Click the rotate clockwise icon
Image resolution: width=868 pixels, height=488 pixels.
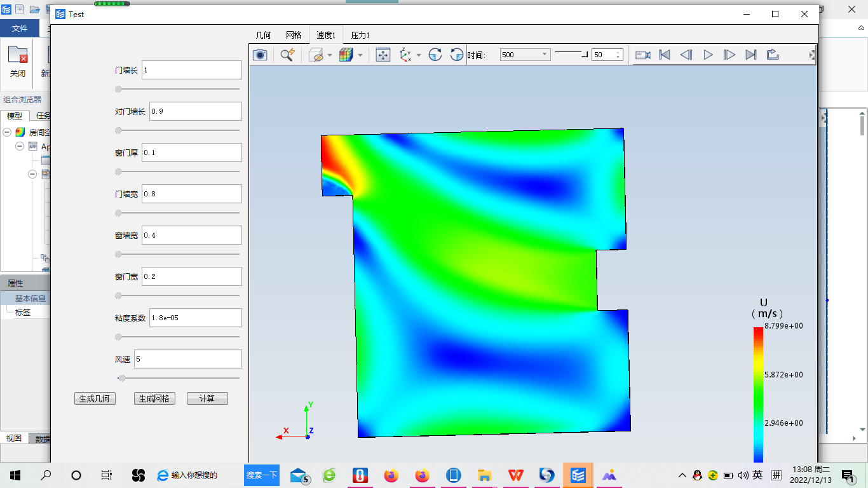pos(435,55)
